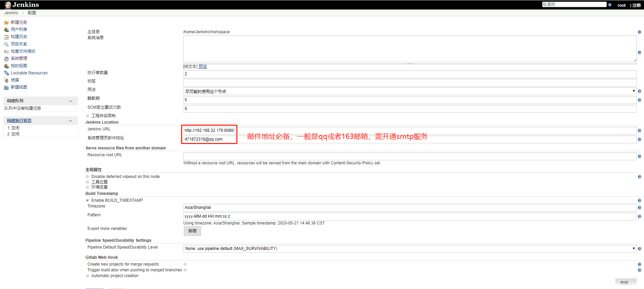Toggle 工具位置 checkbox
644x289 pixels.
click(x=87, y=182)
